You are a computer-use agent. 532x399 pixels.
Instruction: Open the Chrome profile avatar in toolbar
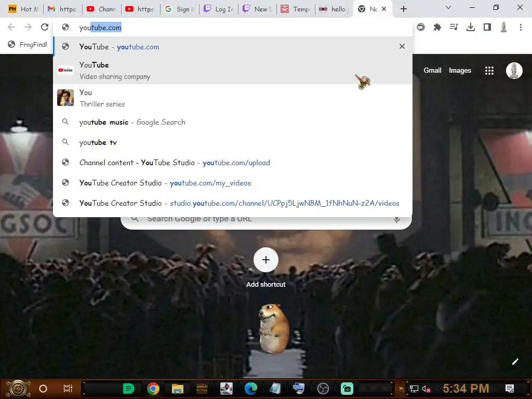click(x=504, y=27)
